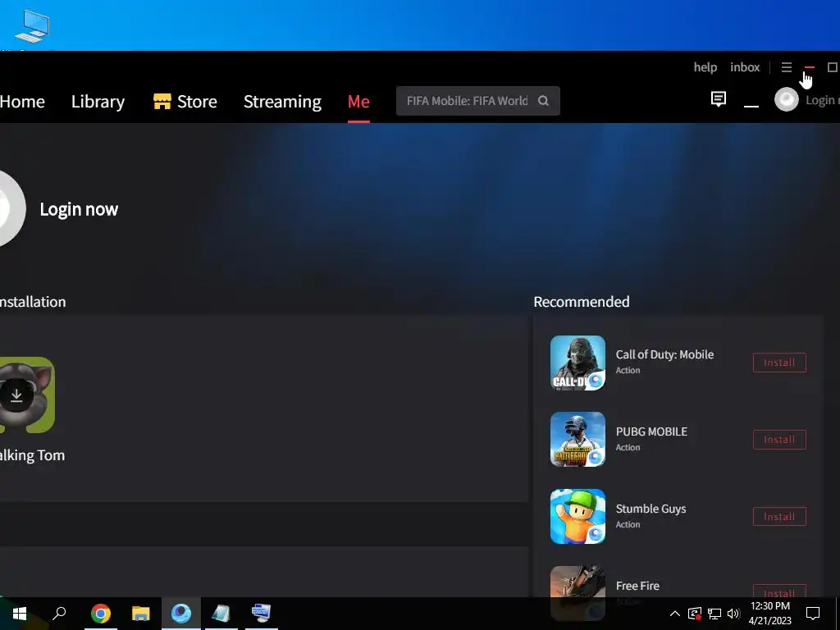Viewport: 840px width, 630px height.
Task: Install PUBG MOBILE
Action: click(x=779, y=440)
